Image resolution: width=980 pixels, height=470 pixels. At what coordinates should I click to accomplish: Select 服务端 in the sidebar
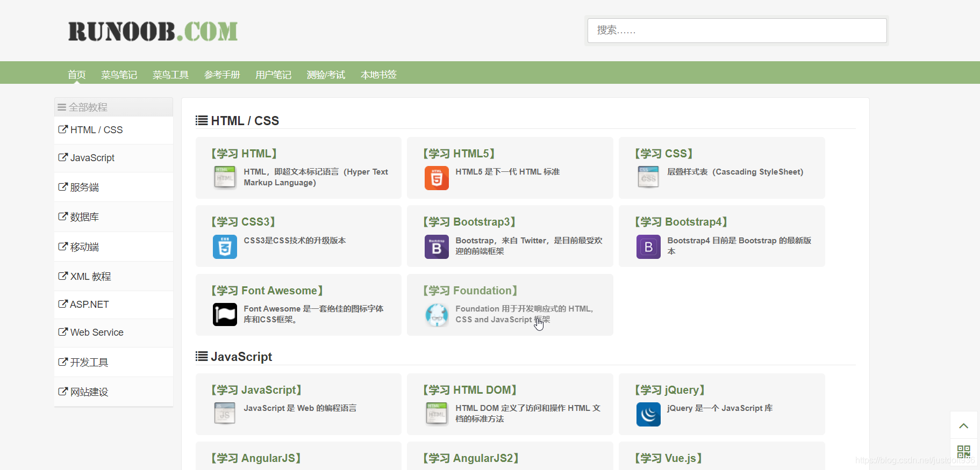(x=113, y=187)
